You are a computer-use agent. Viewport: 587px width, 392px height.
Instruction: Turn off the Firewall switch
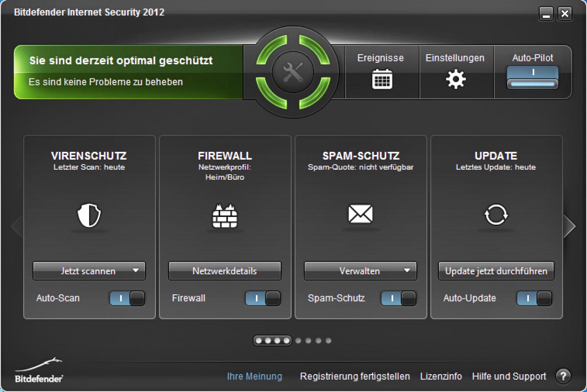[263, 298]
